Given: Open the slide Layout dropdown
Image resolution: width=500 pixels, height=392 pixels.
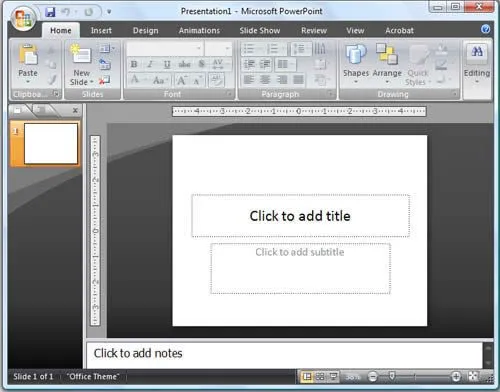Looking at the screenshot, I should [107, 49].
